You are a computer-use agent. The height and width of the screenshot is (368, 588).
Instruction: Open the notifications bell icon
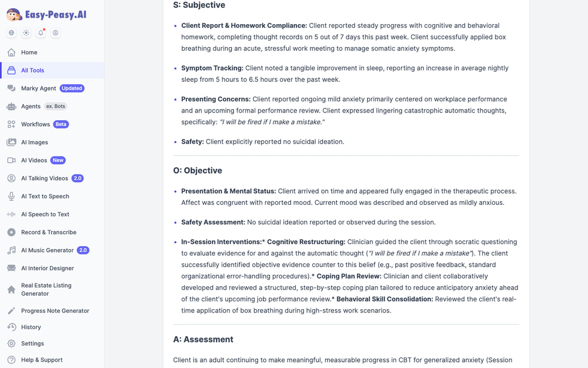coord(41,32)
